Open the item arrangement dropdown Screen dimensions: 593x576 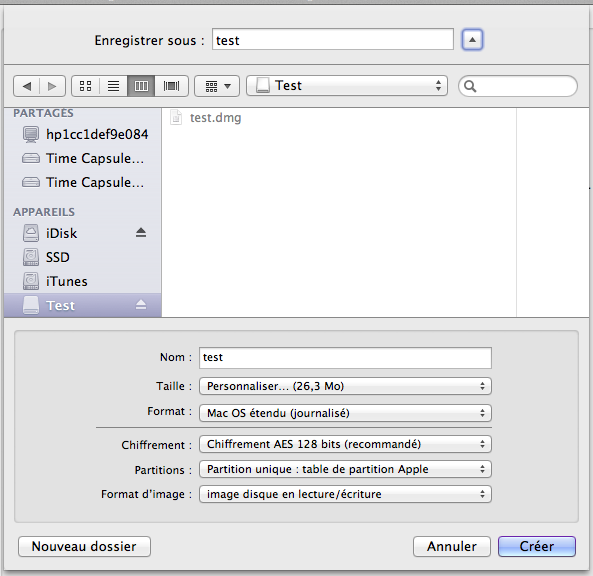pyautogui.click(x=217, y=86)
